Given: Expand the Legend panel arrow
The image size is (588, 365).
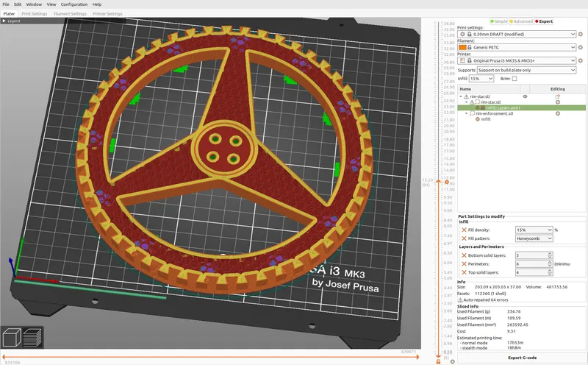Looking at the screenshot, I should (4, 21).
